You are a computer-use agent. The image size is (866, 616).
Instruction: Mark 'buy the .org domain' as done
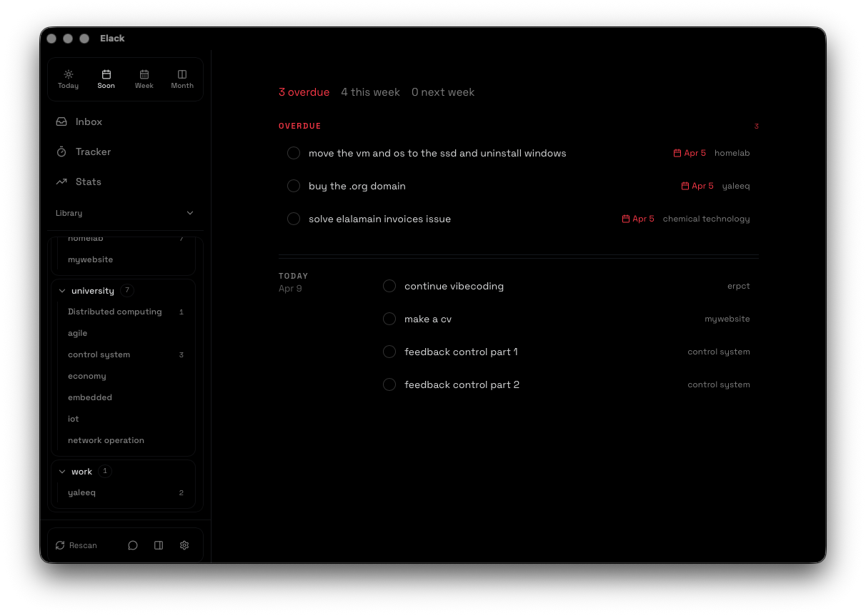pyautogui.click(x=294, y=187)
